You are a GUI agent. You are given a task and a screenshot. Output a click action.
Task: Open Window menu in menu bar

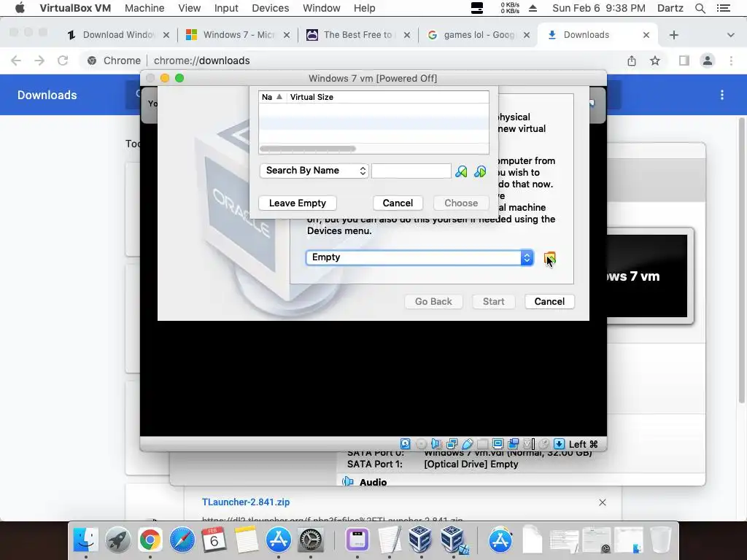point(322,8)
